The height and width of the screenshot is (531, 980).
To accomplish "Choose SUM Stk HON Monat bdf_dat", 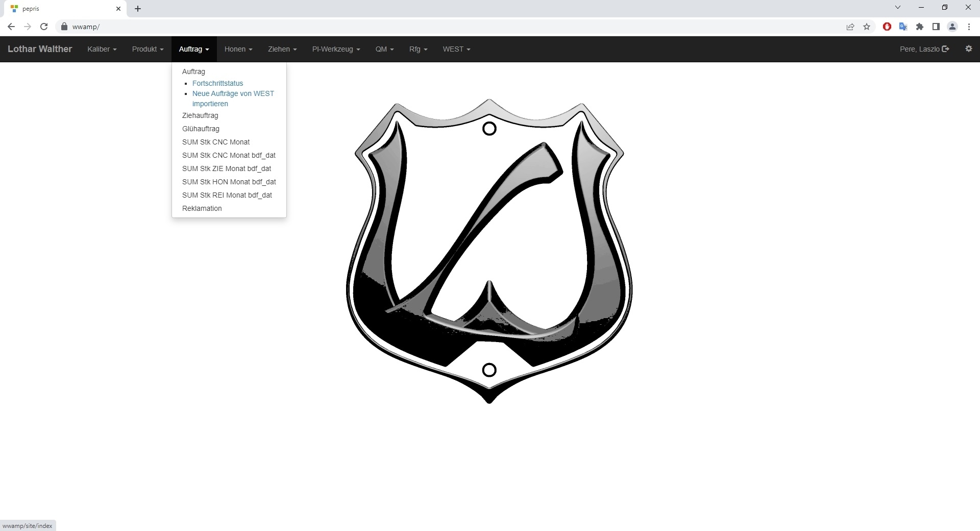I will tap(229, 182).
